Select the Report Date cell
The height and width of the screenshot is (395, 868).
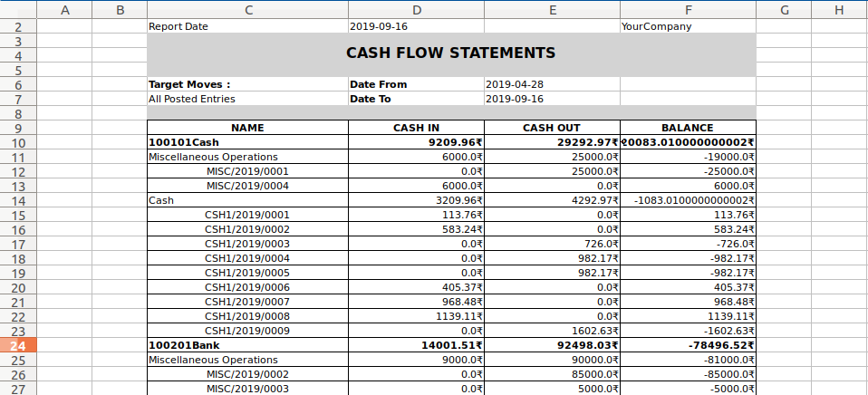248,26
